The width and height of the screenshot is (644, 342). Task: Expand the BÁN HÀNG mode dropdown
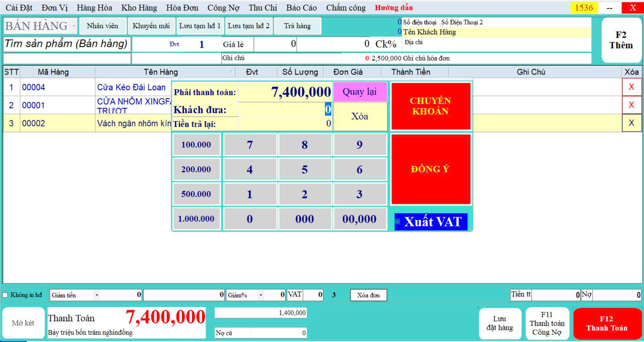coord(74,26)
